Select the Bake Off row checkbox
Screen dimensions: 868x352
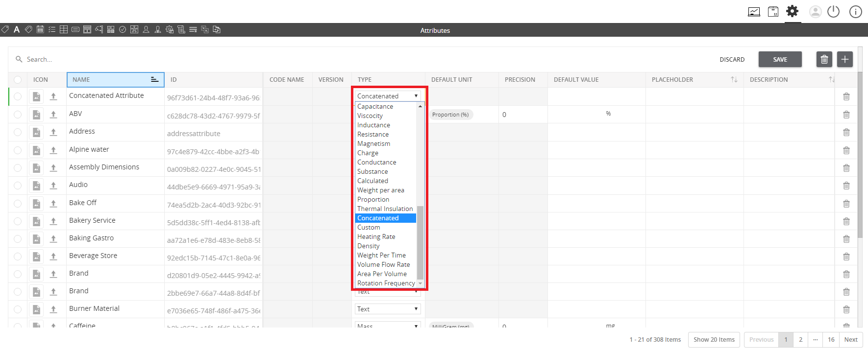coord(18,204)
